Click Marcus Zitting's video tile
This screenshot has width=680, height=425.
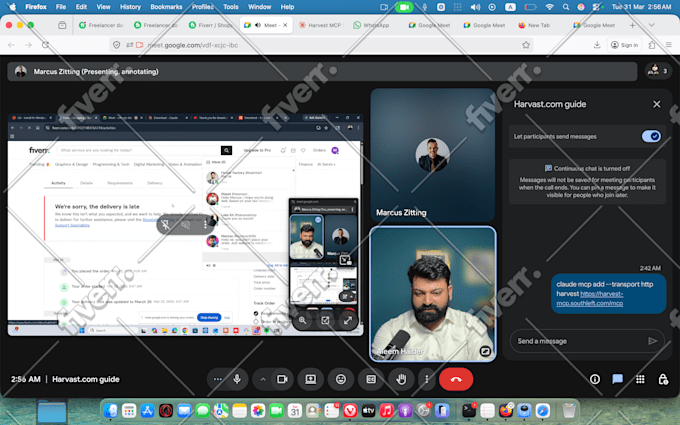pos(432,155)
